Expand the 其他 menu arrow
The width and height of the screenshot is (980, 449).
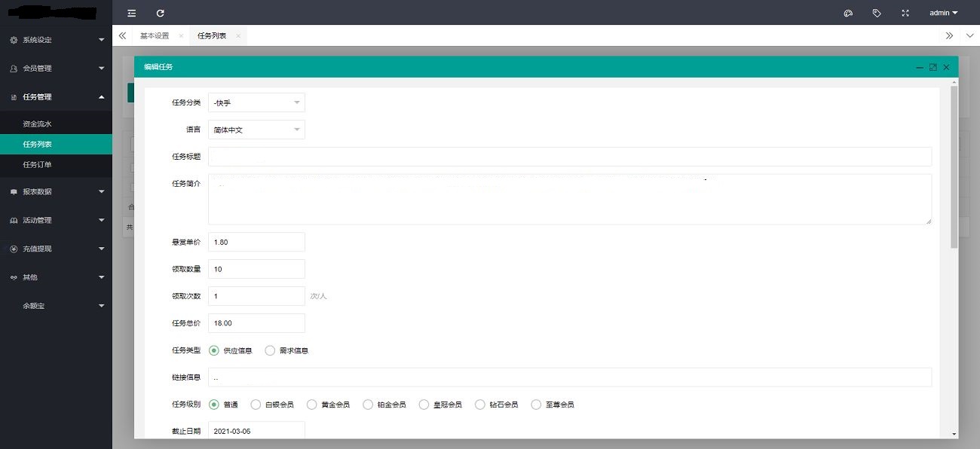click(x=102, y=277)
